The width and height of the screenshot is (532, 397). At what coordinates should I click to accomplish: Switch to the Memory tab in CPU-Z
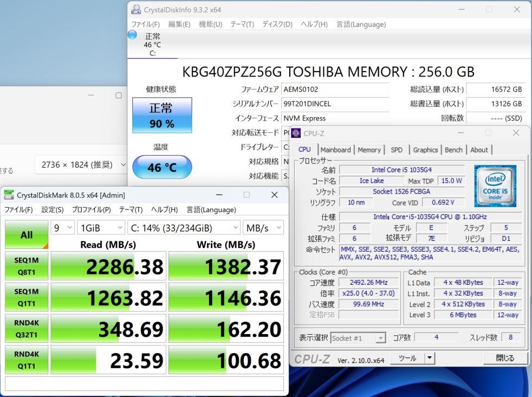coord(369,150)
